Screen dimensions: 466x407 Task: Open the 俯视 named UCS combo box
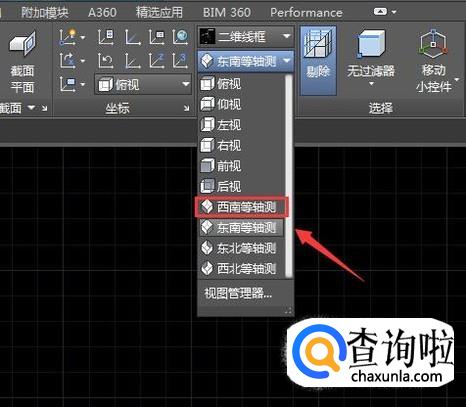143,84
